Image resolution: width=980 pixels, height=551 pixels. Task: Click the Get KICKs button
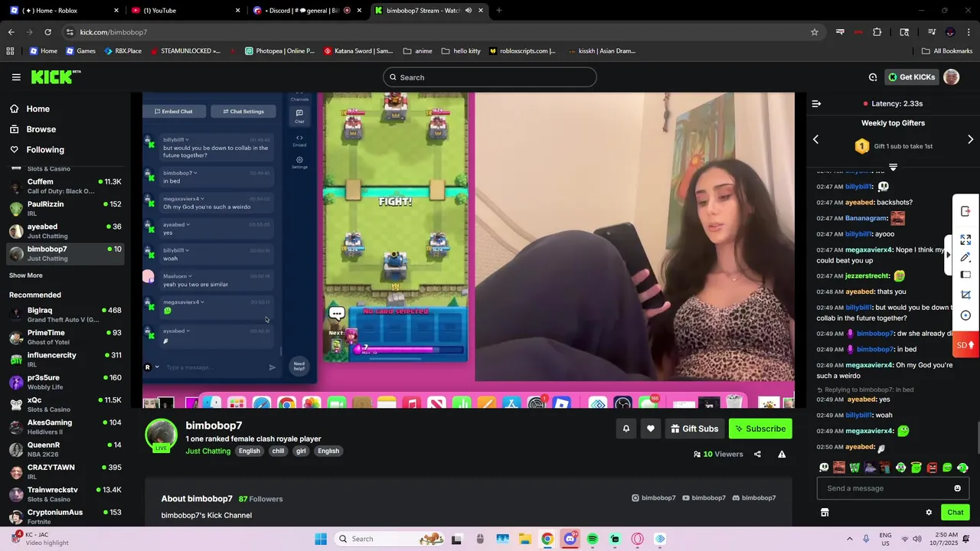point(911,77)
